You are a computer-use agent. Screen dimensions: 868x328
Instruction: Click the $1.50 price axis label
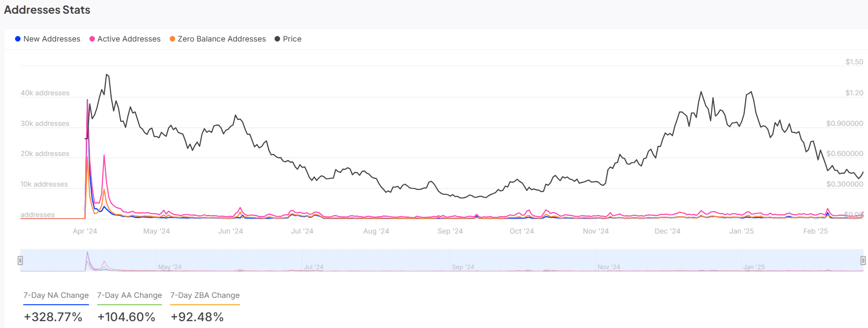[854, 62]
